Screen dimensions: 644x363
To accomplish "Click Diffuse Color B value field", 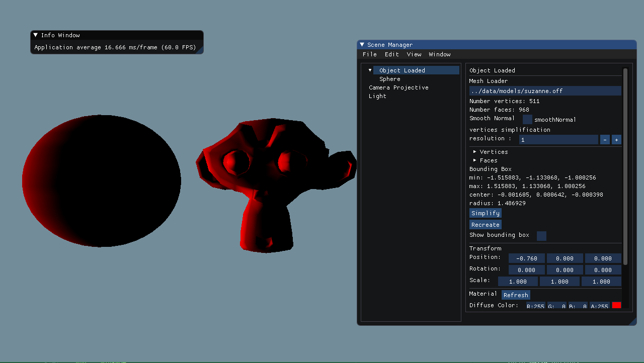I will (x=578, y=306).
